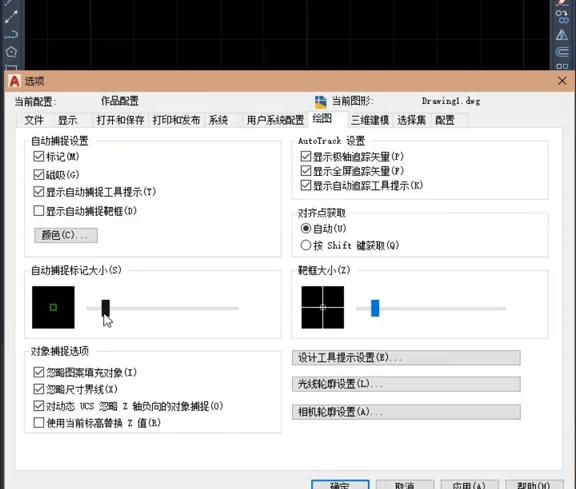Toggle 显示自动追踪工具提示(K) checkbox

click(x=306, y=185)
